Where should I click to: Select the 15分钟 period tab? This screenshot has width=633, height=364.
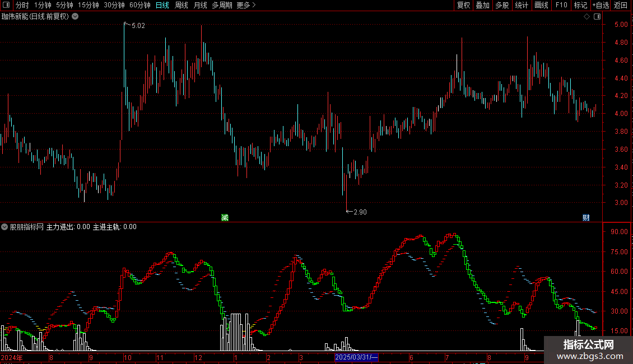[89, 5]
